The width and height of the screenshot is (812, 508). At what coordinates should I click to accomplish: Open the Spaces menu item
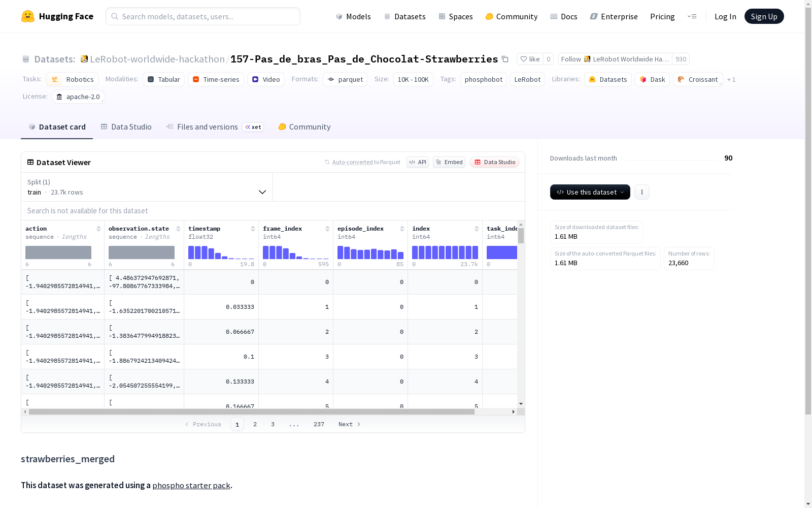coord(455,16)
